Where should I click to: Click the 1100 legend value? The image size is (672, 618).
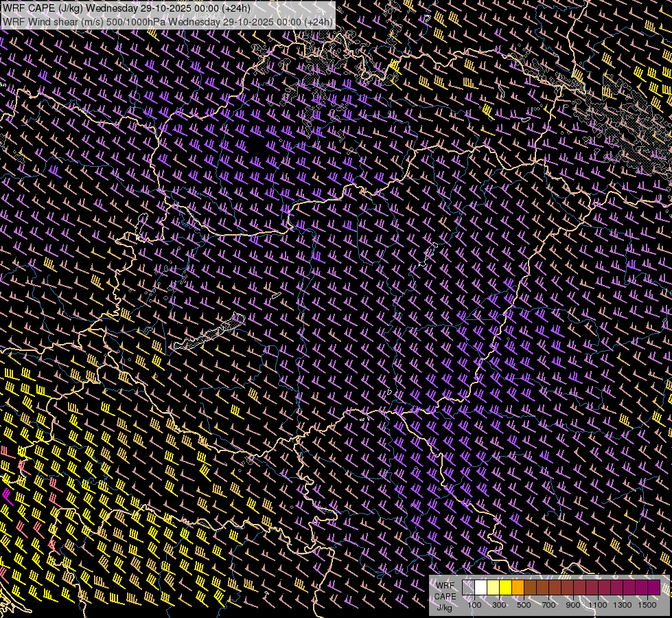click(598, 605)
